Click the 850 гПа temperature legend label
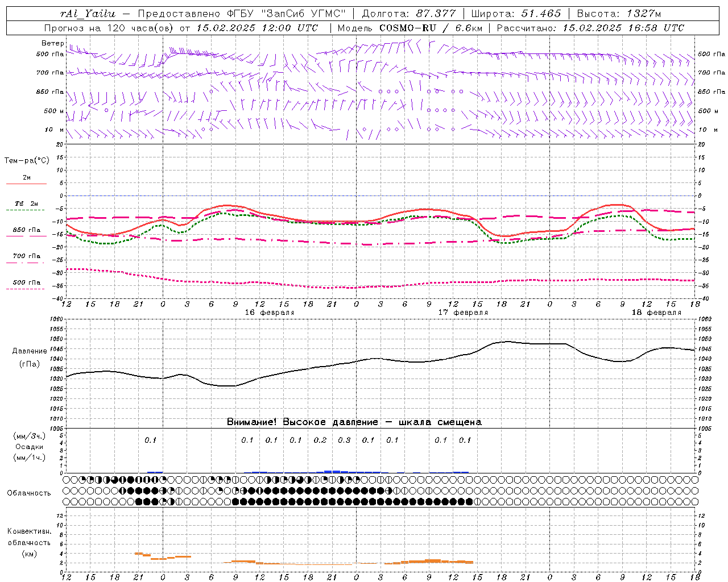 pyautogui.click(x=27, y=230)
